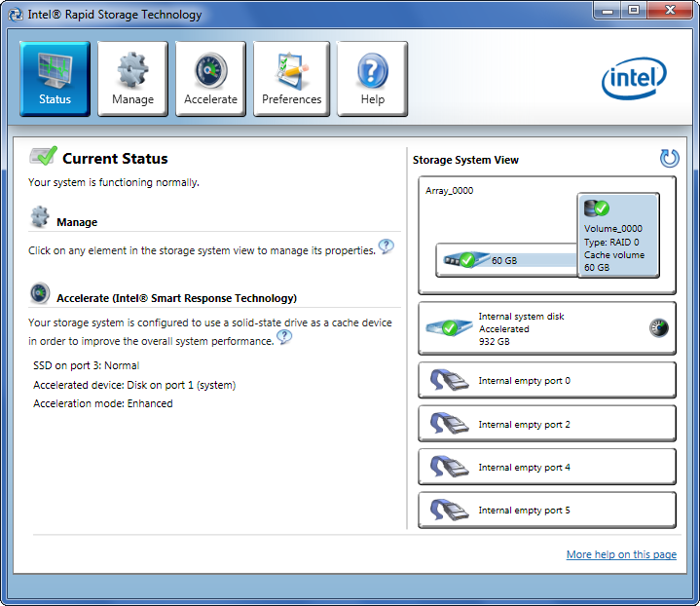The width and height of the screenshot is (700, 606).
Task: Click the Internal system disk 932 GB entry
Action: coord(547,328)
